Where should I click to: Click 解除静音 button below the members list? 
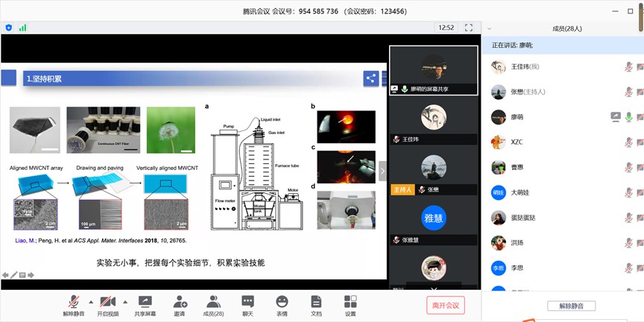(571, 306)
